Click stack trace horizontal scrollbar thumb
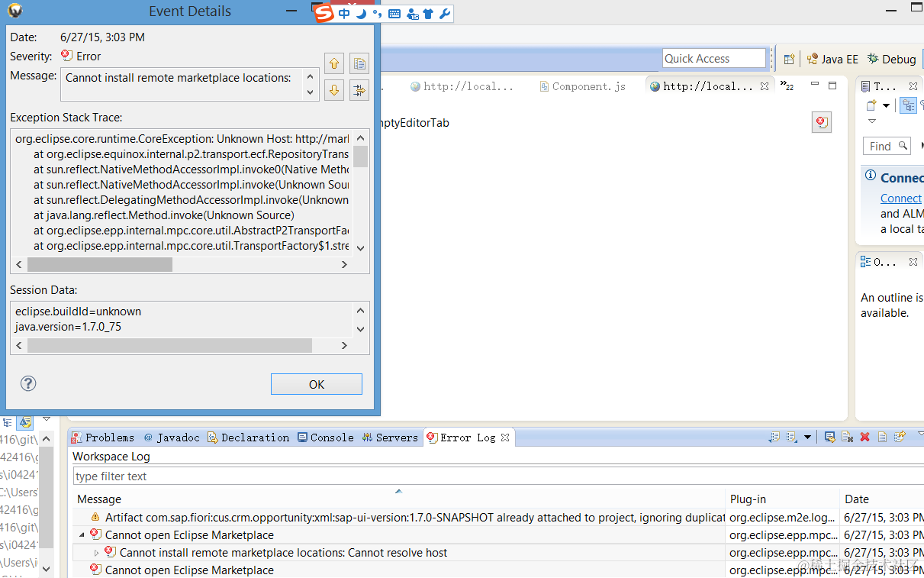The image size is (924, 578). pos(99,264)
